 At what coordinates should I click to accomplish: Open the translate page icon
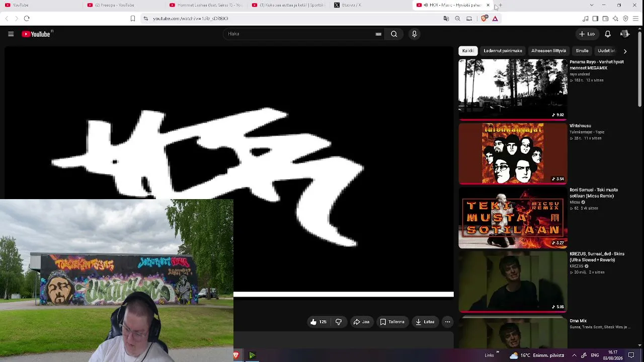[446, 19]
